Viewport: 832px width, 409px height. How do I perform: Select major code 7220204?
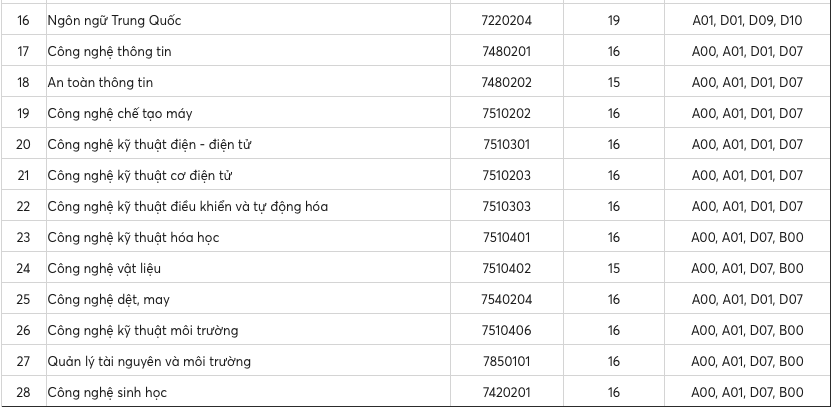pyautogui.click(x=506, y=20)
